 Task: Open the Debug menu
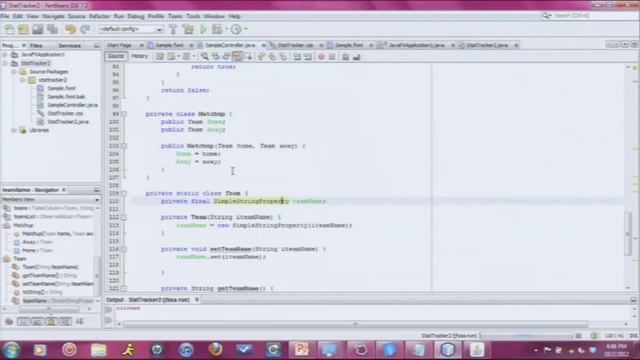[x=136, y=16]
